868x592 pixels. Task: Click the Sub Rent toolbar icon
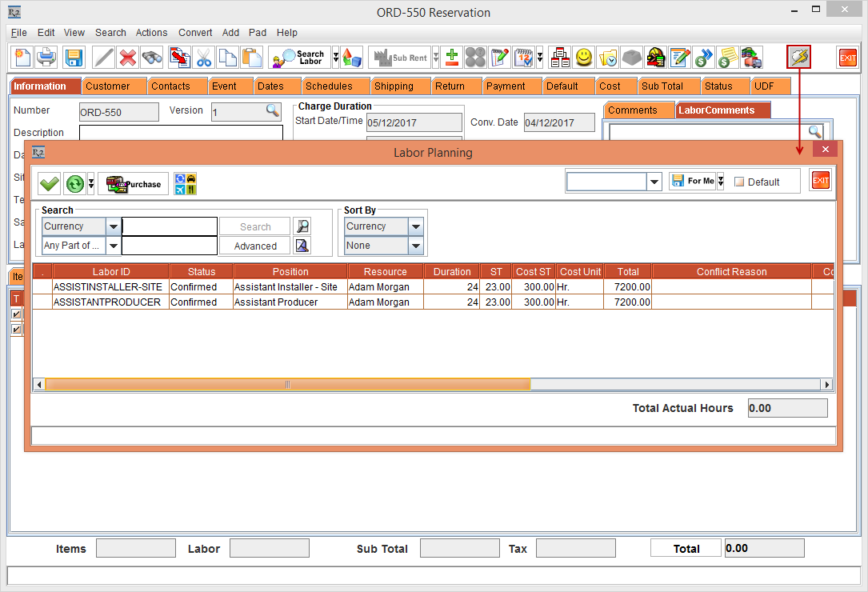click(x=404, y=57)
